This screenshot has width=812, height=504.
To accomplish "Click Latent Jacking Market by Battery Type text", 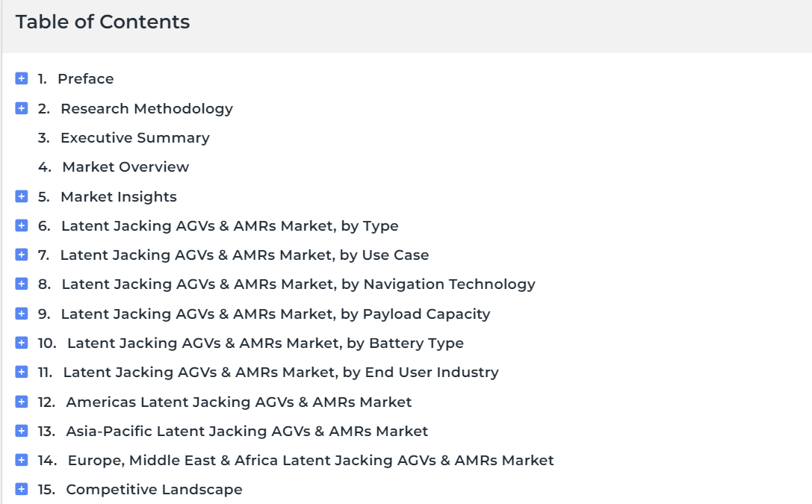I will point(265,343).
